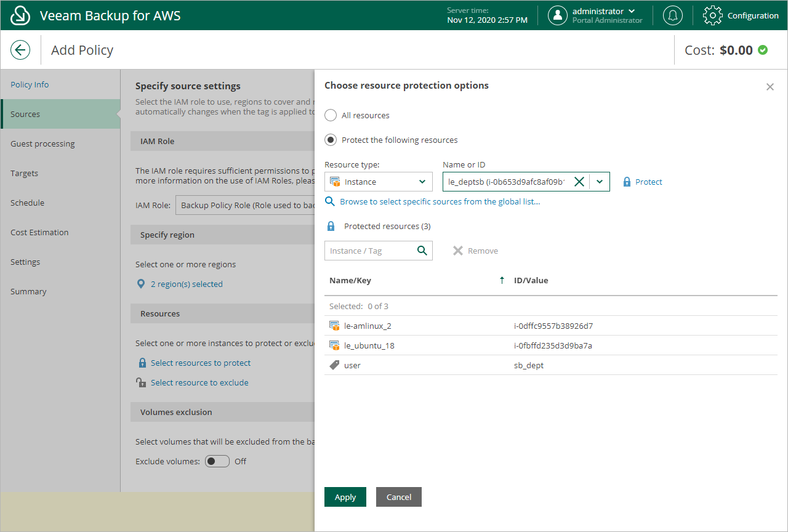Image resolution: width=788 pixels, height=532 pixels.
Task: Click the Cancel button
Action: (x=399, y=497)
